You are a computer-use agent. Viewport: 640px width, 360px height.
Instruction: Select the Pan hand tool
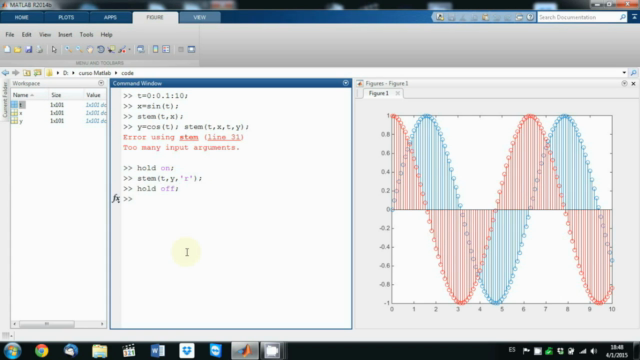90,49
